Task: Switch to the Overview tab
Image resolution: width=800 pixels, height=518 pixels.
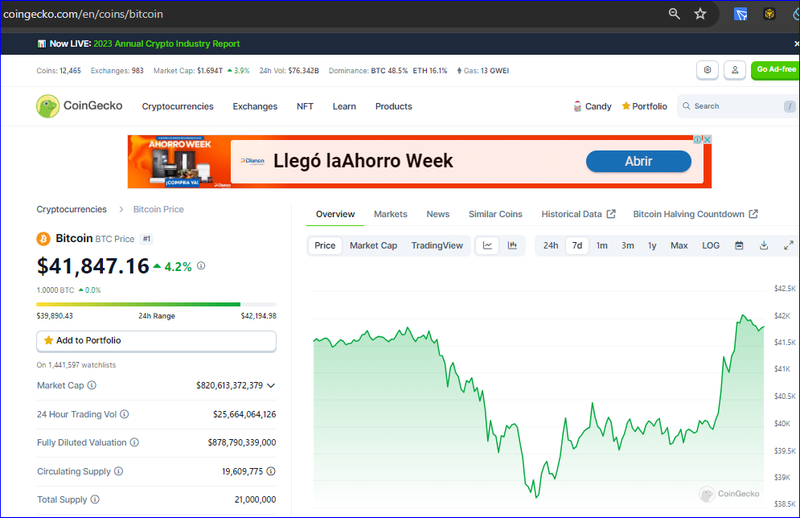Action: (335, 214)
